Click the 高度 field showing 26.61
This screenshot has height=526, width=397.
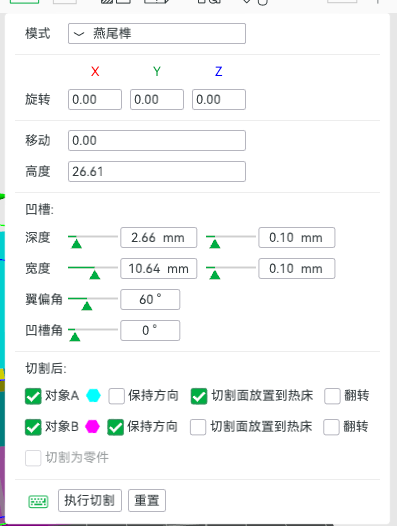click(157, 172)
